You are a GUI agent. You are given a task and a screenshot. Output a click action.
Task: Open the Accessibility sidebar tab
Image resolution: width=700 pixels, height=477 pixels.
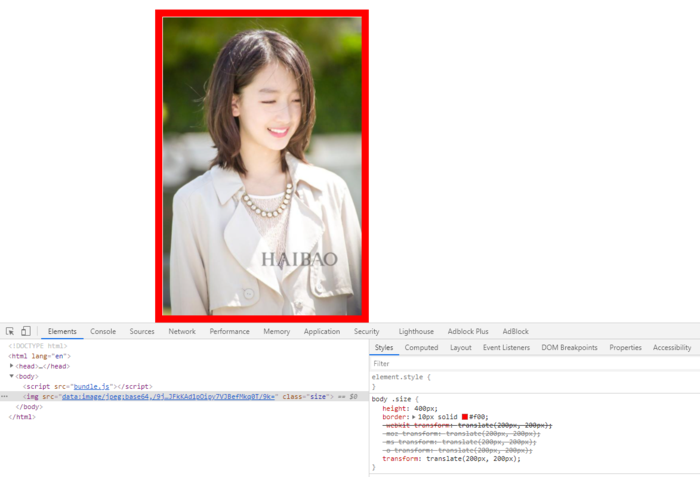(672, 347)
